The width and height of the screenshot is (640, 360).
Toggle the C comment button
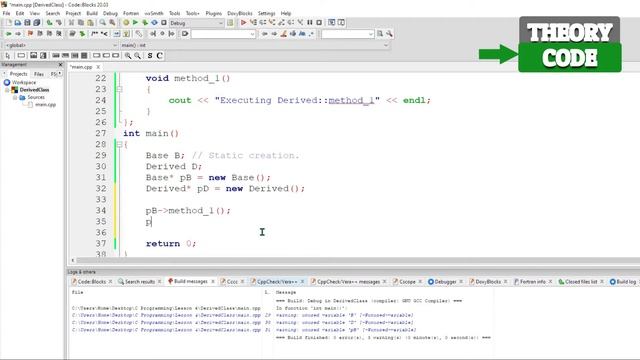(x=160, y=56)
